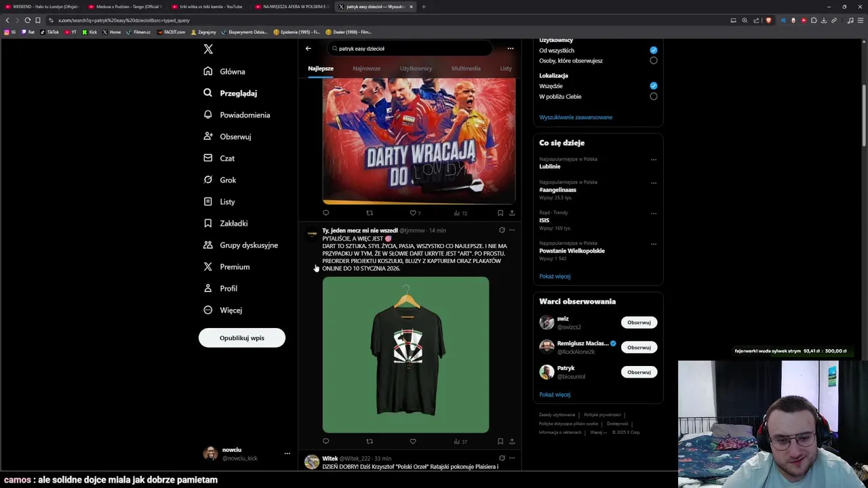Viewport: 868px width, 488px height.
Task: Open the black t-shirt image
Action: [x=406, y=354]
